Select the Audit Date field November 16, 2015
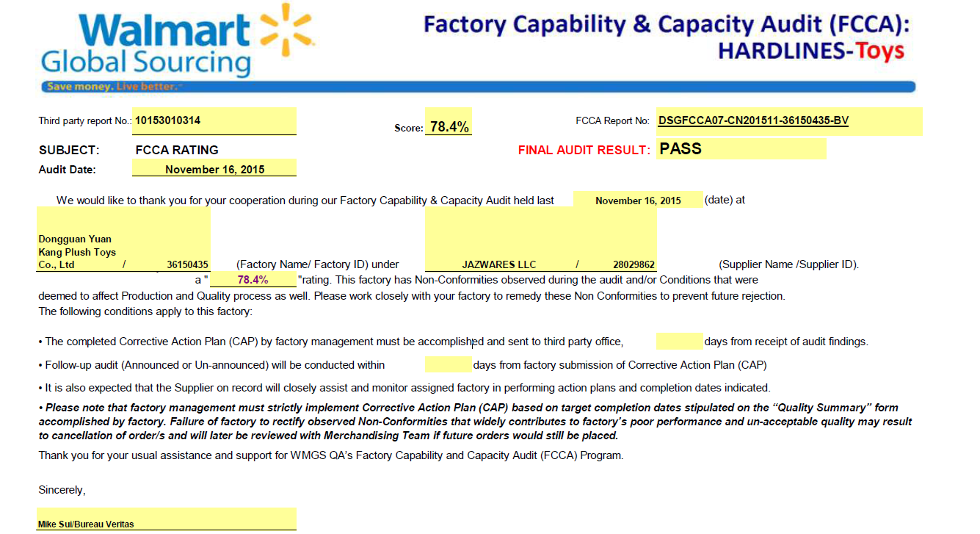The width and height of the screenshot is (980, 534). pos(214,168)
